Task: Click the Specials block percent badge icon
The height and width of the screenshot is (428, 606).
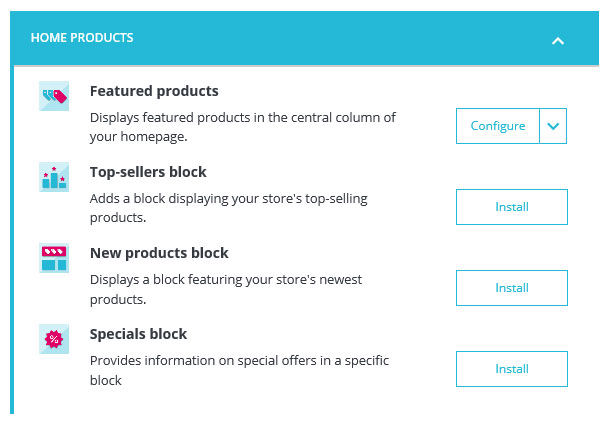Action: [54, 339]
